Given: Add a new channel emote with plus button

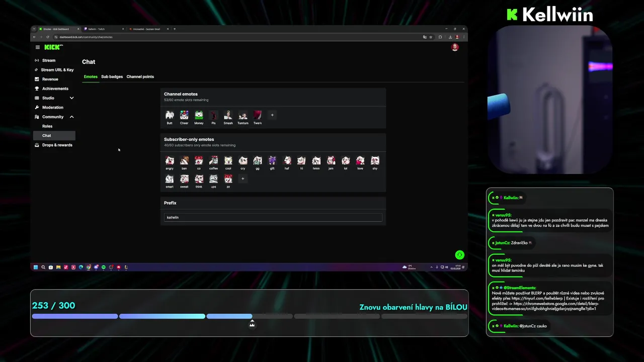Looking at the screenshot, I should [x=272, y=115].
